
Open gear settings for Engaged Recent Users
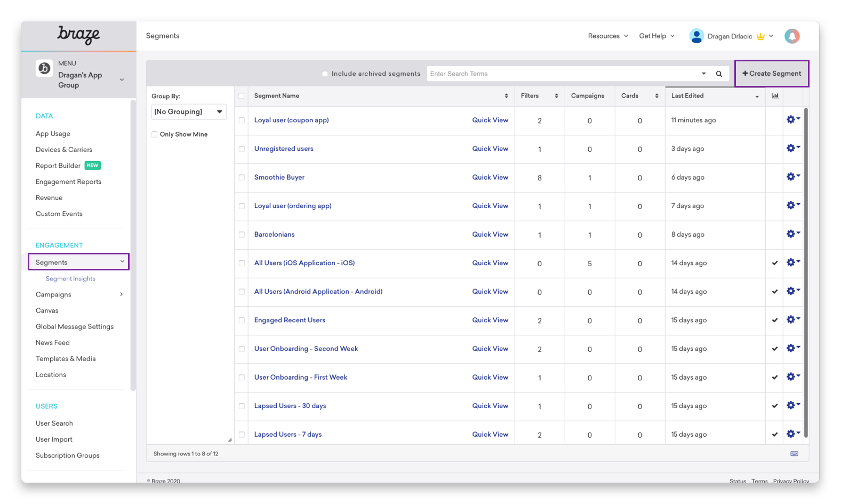click(793, 319)
